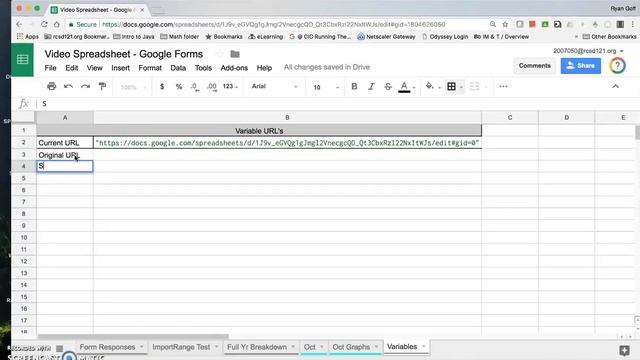The width and height of the screenshot is (640, 360).
Task: Open the Add-ons menu
Action: tap(234, 68)
